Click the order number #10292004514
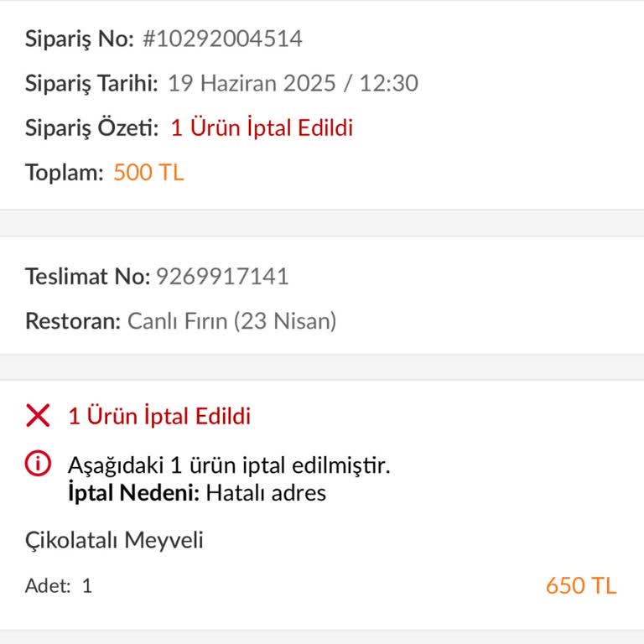The height and width of the screenshot is (644, 644). [222, 39]
